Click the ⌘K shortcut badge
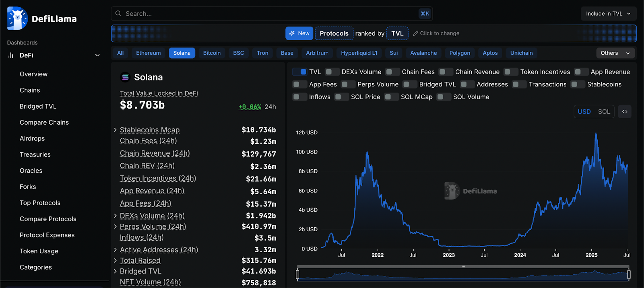 pos(425,14)
